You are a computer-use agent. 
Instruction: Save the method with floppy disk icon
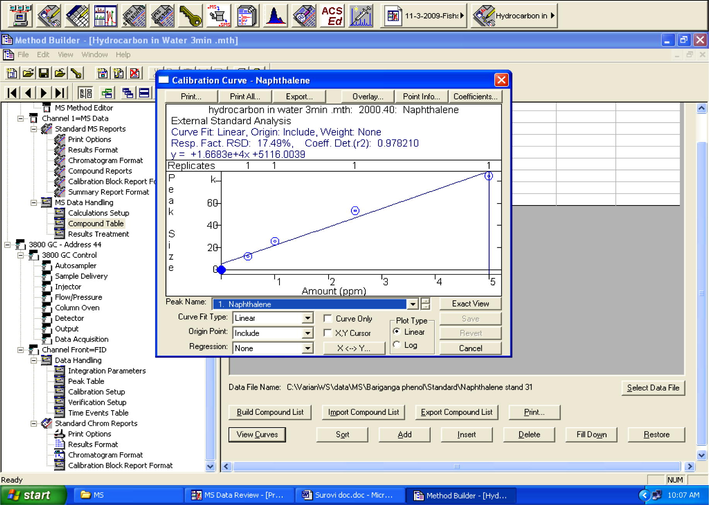[44, 73]
